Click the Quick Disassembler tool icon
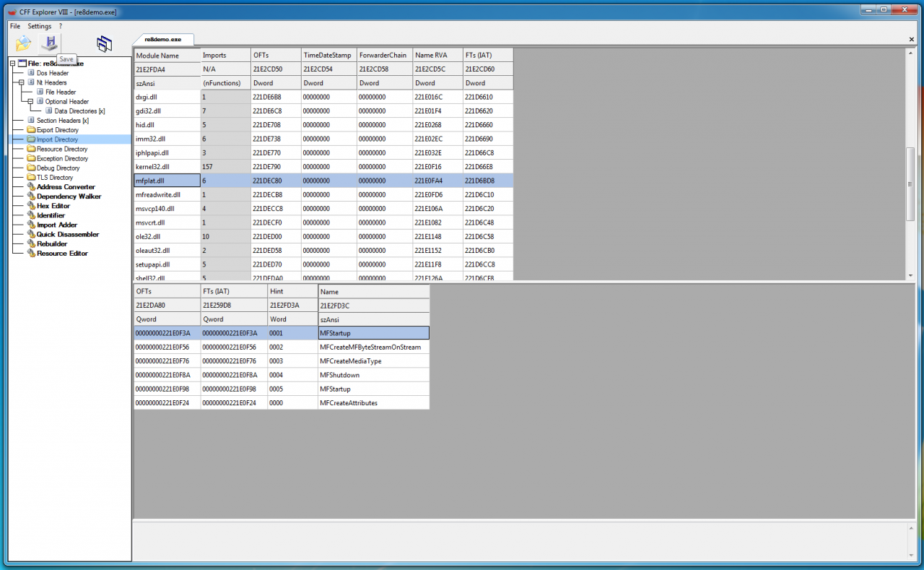This screenshot has width=924, height=570. [31, 235]
